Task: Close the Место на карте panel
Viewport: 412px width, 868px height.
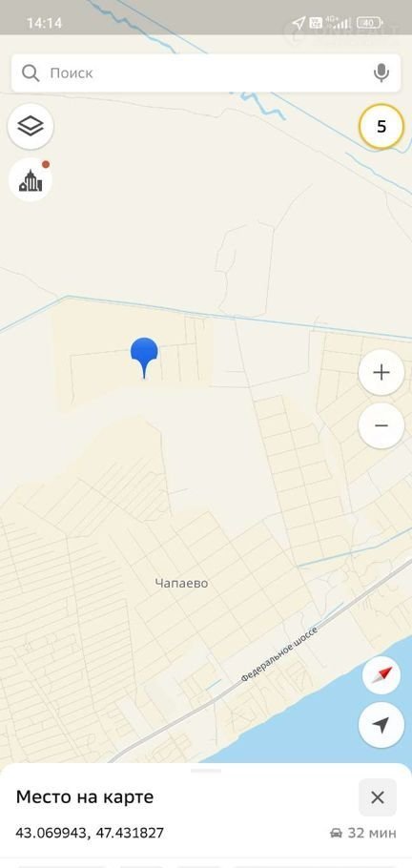Action: point(377,797)
